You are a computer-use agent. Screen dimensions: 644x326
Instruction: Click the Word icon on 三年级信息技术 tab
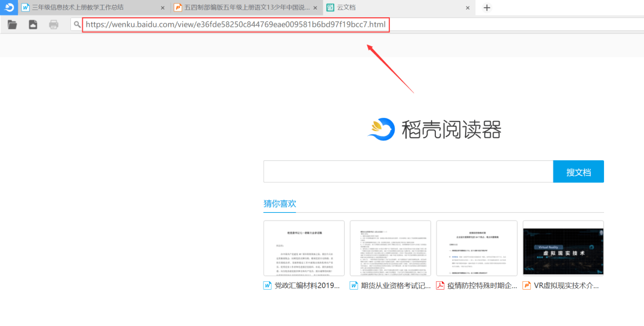click(x=26, y=7)
